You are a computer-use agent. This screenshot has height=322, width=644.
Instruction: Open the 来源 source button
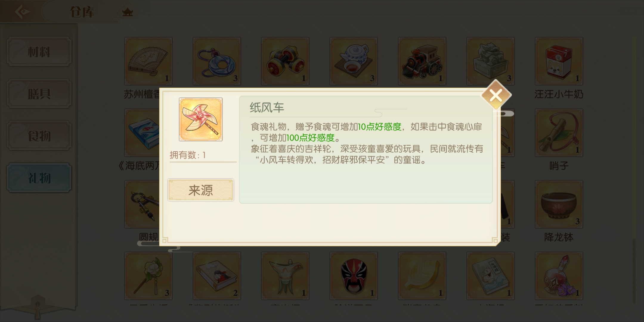point(201,190)
